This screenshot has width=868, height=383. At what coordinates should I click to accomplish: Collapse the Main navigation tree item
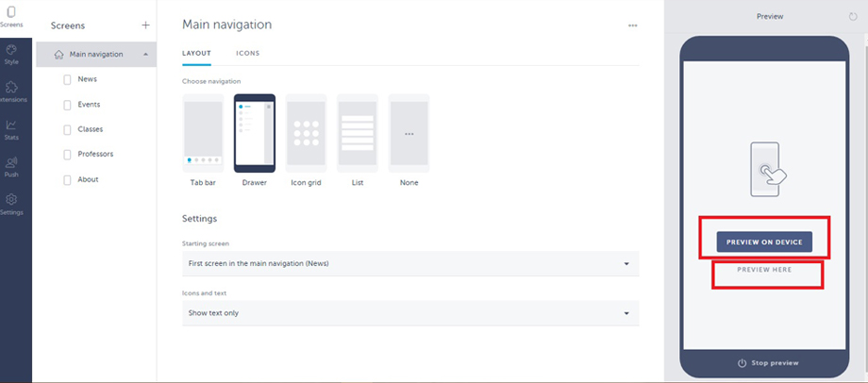point(145,54)
